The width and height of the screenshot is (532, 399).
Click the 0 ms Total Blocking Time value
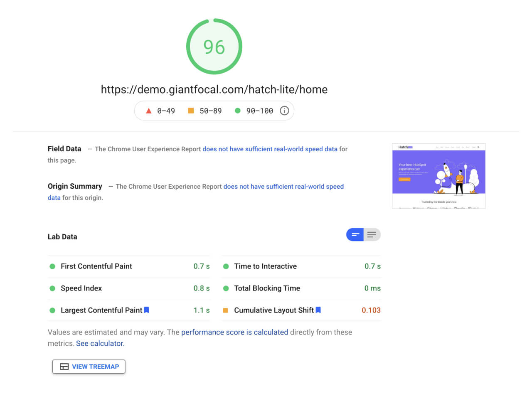click(372, 288)
